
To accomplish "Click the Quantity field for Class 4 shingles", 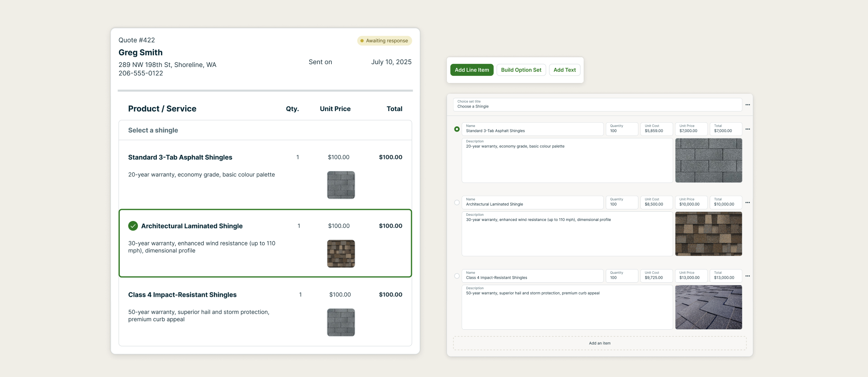I will click(x=622, y=276).
